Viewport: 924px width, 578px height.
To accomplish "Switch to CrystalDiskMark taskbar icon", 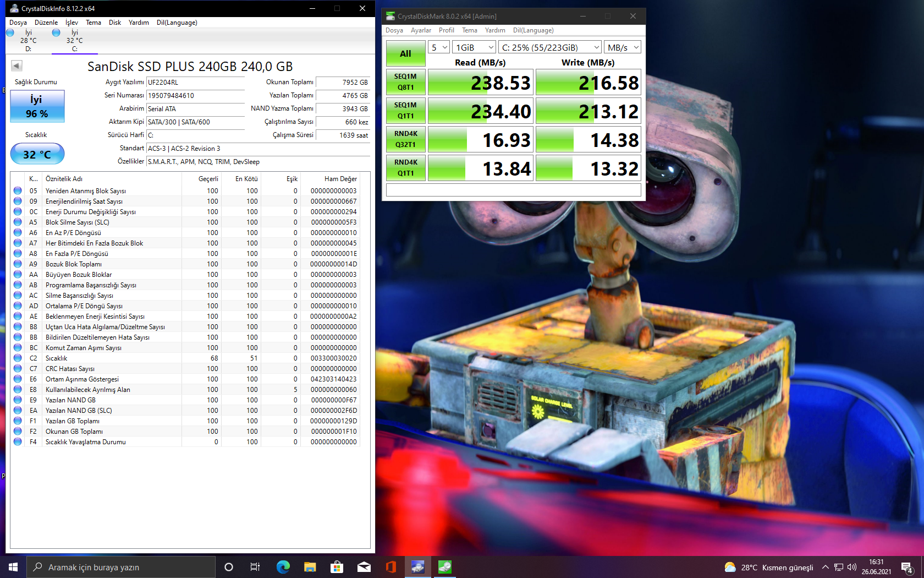I will pyautogui.click(x=444, y=567).
